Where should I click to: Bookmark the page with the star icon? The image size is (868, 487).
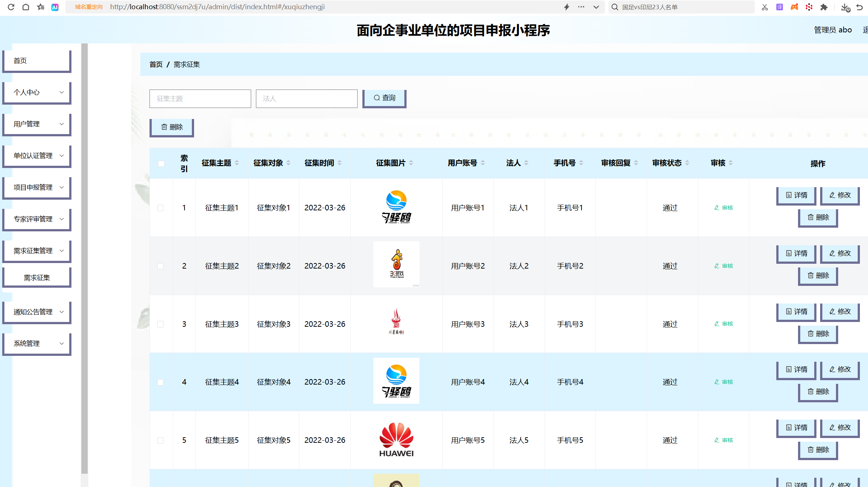click(x=41, y=7)
